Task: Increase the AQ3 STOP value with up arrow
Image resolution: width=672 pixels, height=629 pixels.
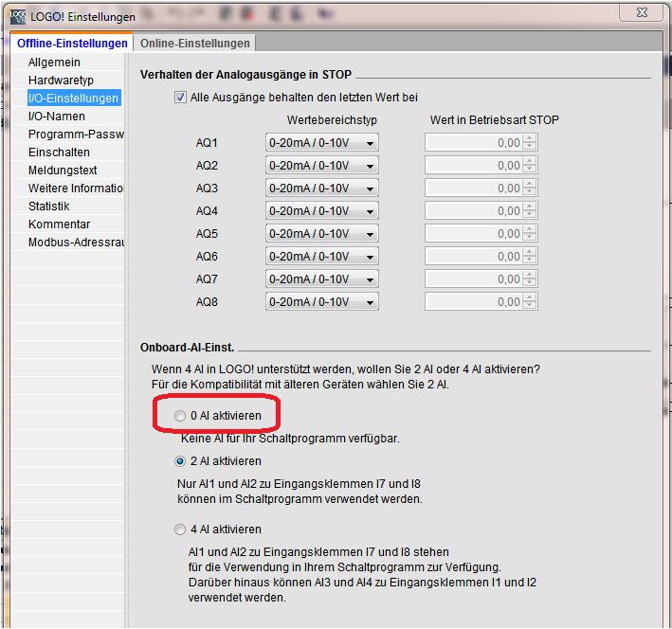Action: (530, 184)
